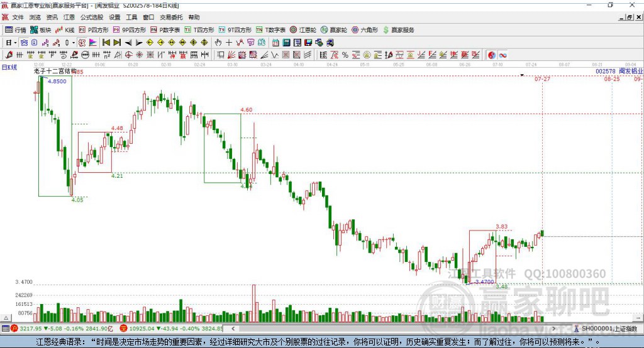
Task: Open the 公式选股 menu
Action: (x=92, y=17)
